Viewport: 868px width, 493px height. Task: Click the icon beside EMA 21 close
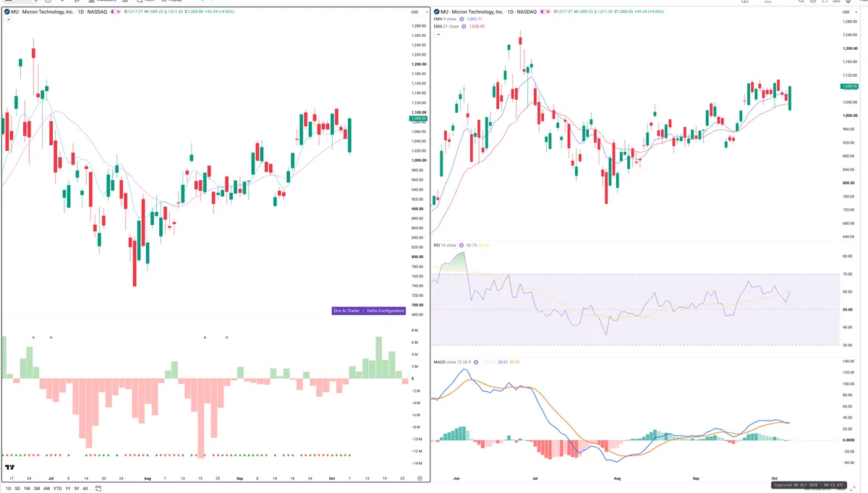tap(464, 26)
